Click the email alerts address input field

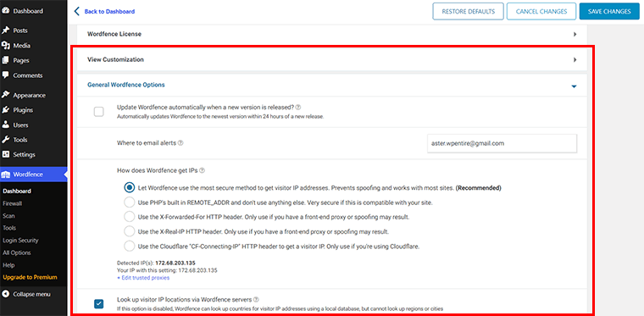[502, 143]
